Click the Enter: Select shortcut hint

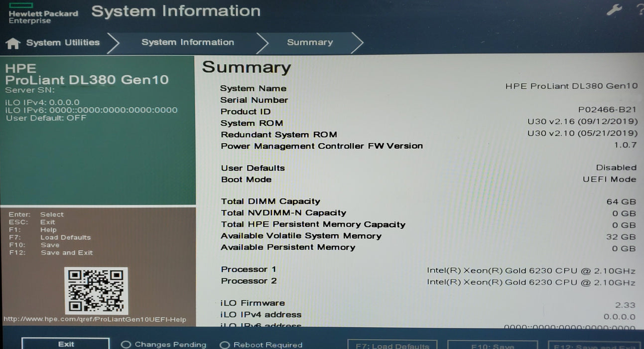(x=36, y=214)
